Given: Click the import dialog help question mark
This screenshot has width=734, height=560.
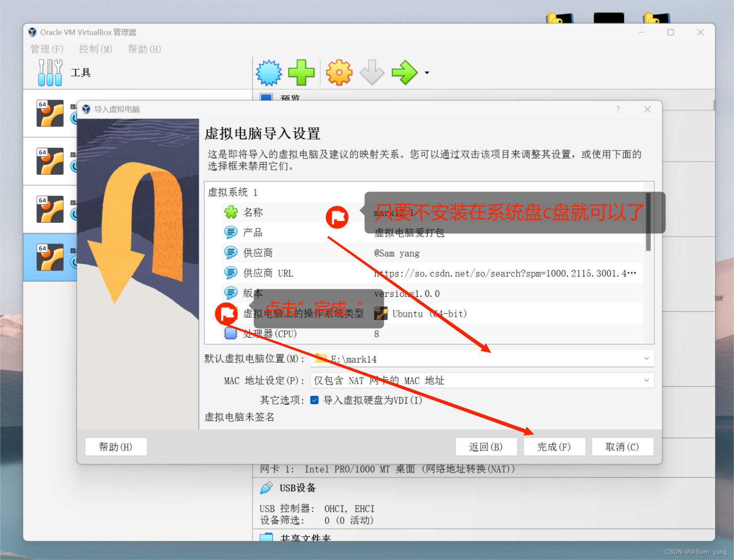Looking at the screenshot, I should (618, 109).
